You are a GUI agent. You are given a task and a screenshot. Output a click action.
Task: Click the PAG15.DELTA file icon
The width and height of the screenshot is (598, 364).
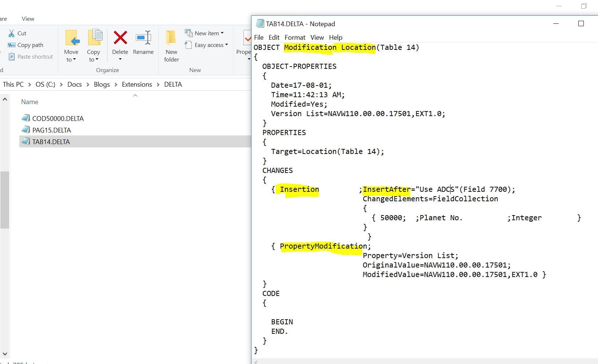25,130
